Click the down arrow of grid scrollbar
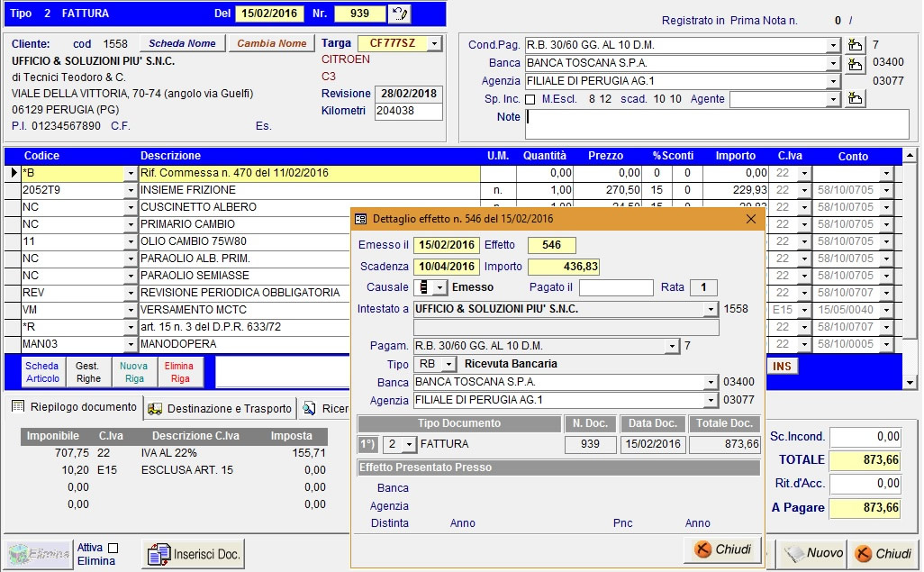The width and height of the screenshot is (924, 572). pyautogui.click(x=910, y=383)
